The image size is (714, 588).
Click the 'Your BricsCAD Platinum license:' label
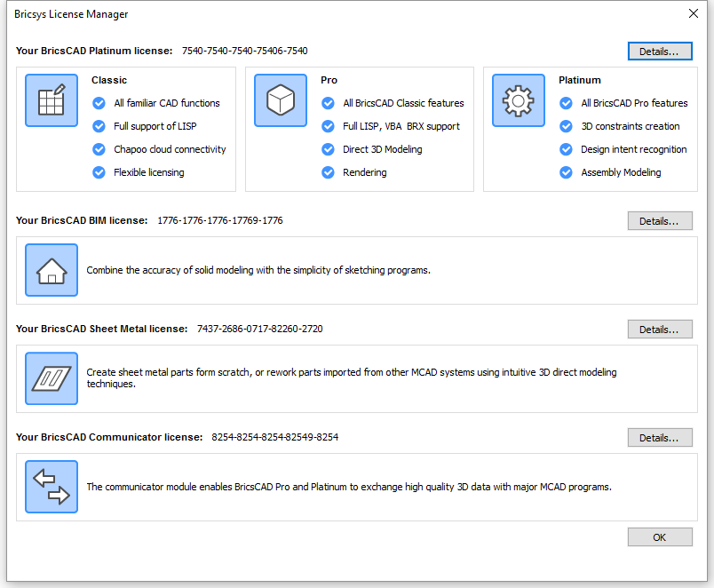[94, 51]
